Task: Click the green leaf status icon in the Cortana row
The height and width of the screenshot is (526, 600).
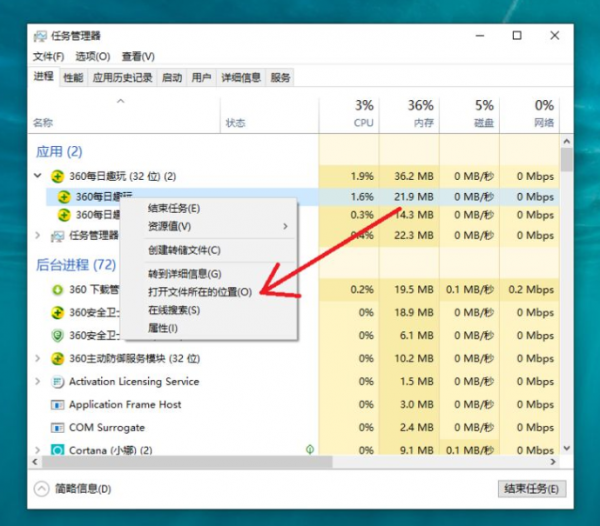Action: point(310,449)
